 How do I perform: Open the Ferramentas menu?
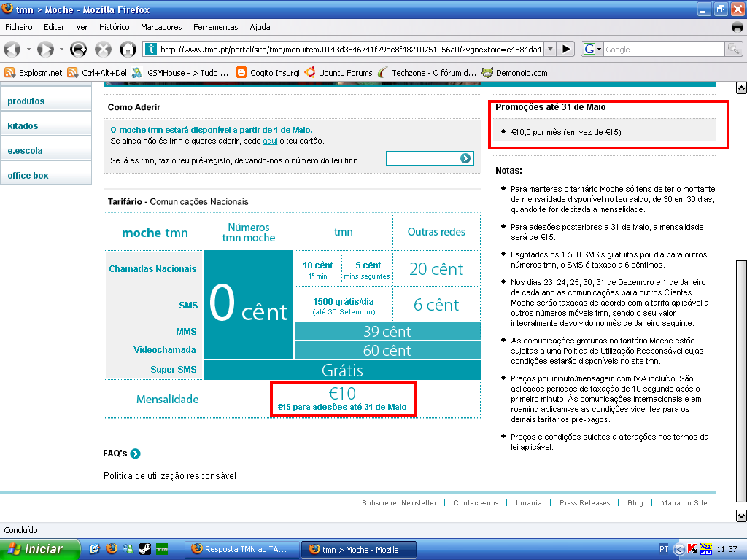[x=216, y=27]
